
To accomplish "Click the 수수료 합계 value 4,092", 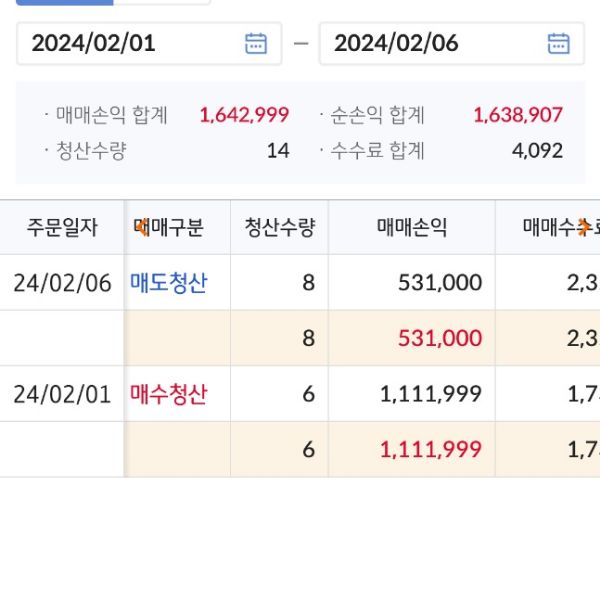I will (x=537, y=151).
